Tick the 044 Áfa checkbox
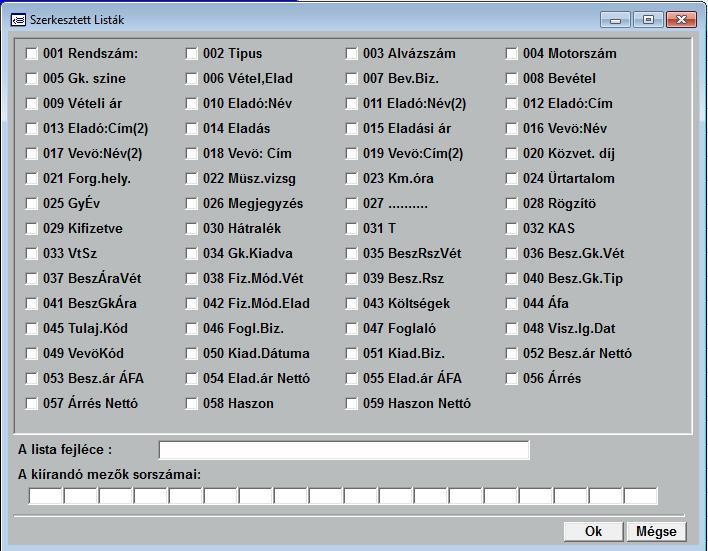Image resolution: width=708 pixels, height=551 pixels. [x=511, y=304]
